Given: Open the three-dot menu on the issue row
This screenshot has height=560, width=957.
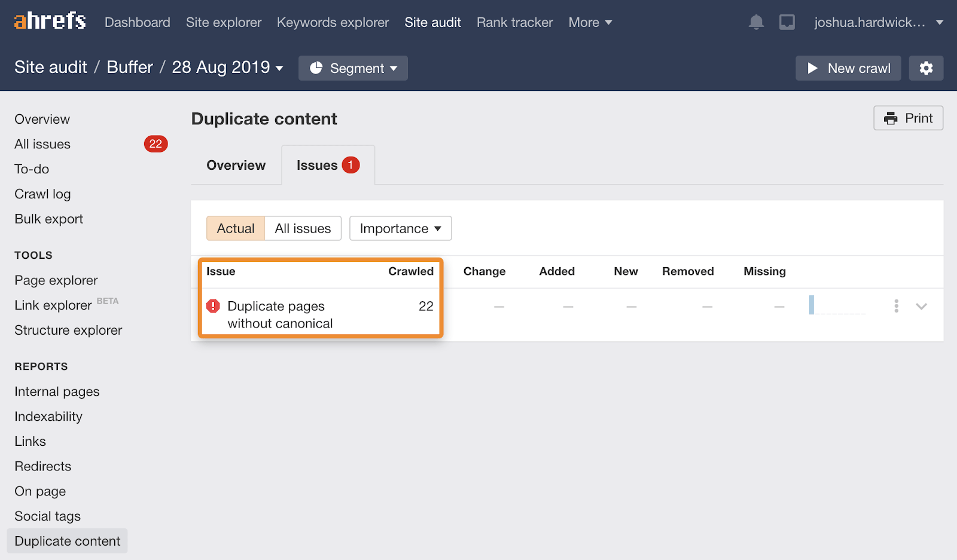Looking at the screenshot, I should click(896, 306).
